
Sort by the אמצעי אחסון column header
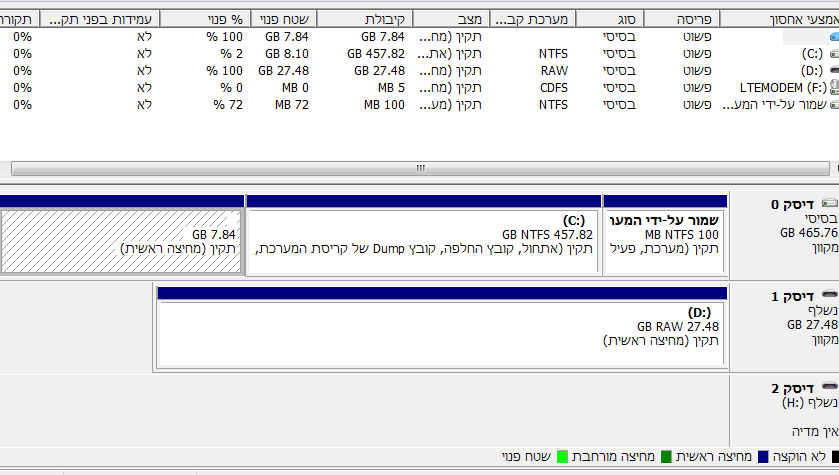coord(780,20)
